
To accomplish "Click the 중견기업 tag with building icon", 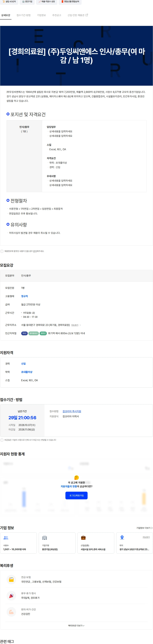I will pos(27,2).
